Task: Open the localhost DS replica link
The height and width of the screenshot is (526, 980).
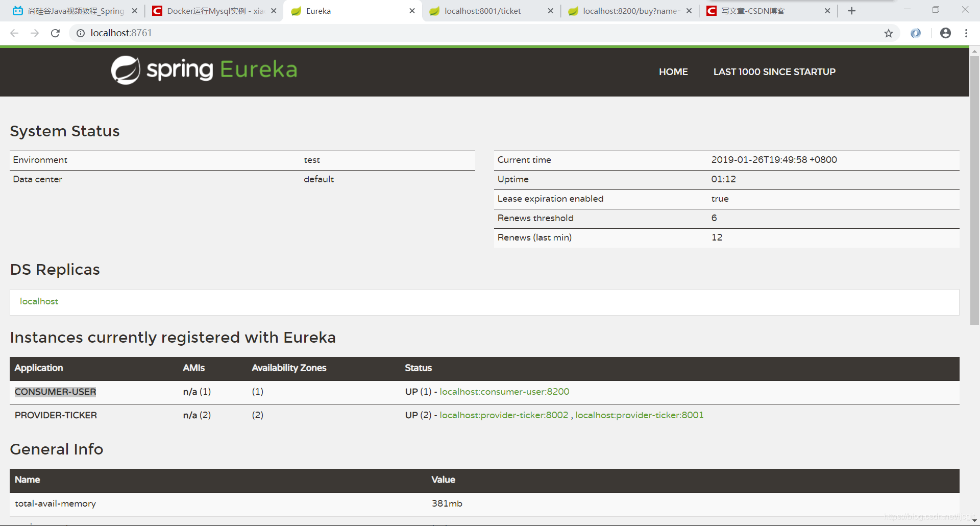Action: pos(39,301)
